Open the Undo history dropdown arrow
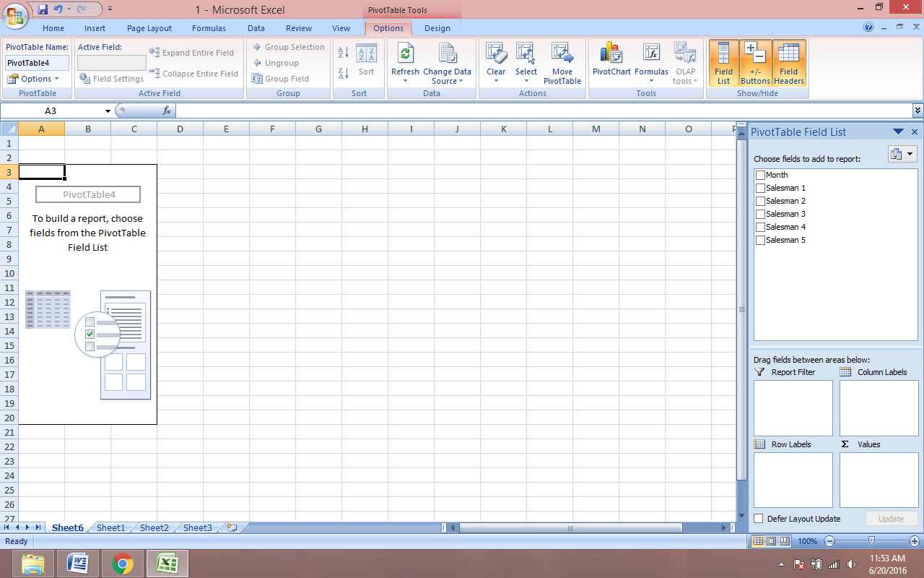Viewport: 924px width, 578px height. pyautogui.click(x=68, y=9)
